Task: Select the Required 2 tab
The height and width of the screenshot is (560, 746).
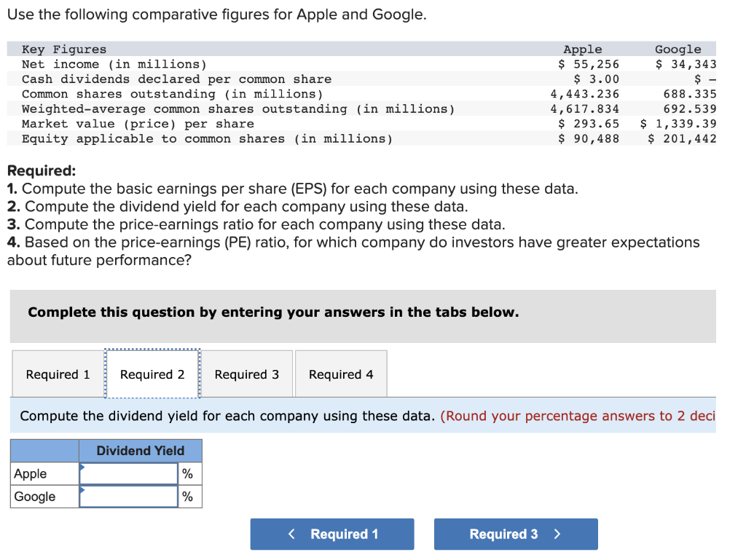Action: click(152, 374)
